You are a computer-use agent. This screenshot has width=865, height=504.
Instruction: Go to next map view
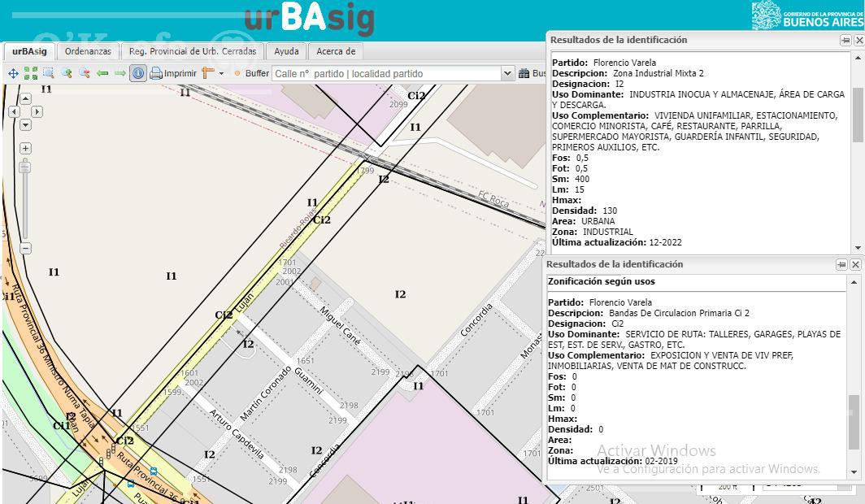(x=120, y=73)
